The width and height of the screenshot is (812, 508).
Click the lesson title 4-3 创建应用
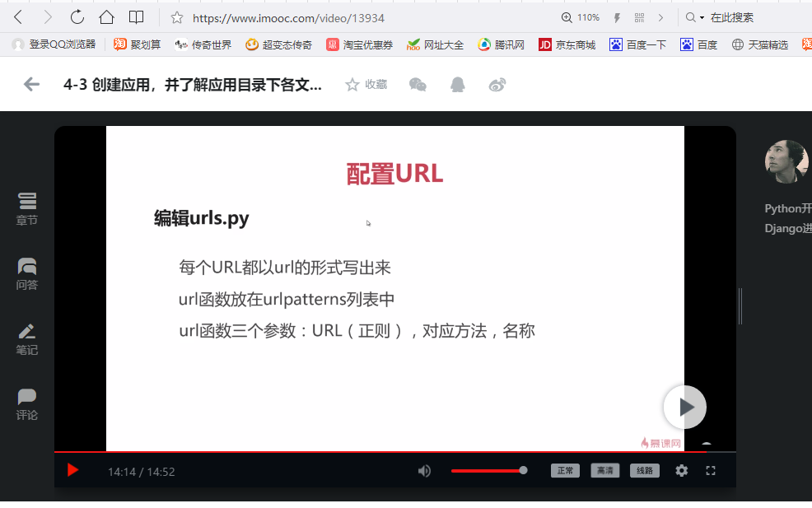click(x=193, y=85)
